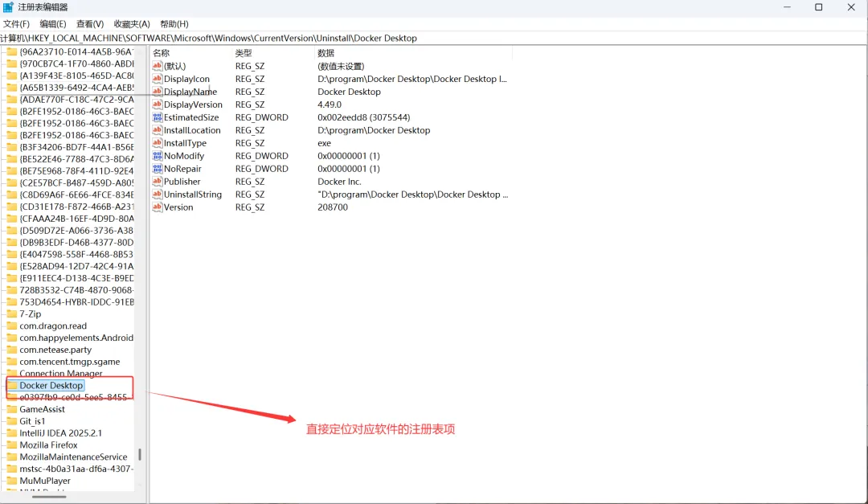868x504 pixels.
Task: Click the icon beside UninstallString value
Action: click(158, 195)
